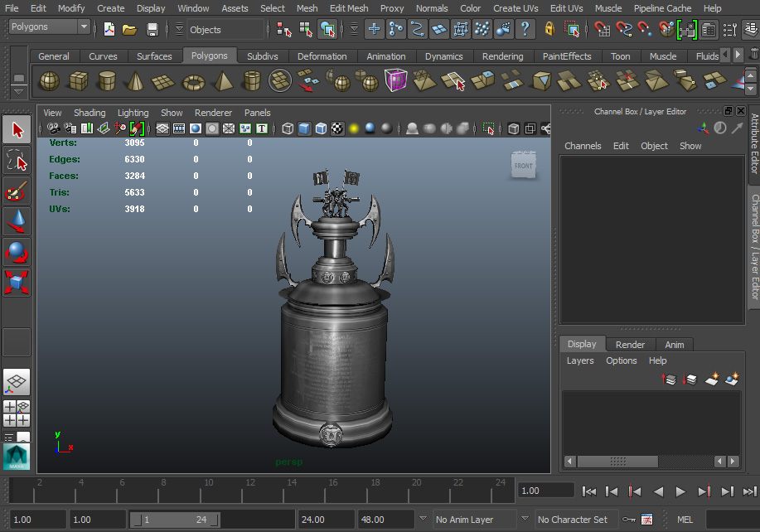Open the Render layer tab
Viewport: 760px width, 532px height.
coord(630,345)
